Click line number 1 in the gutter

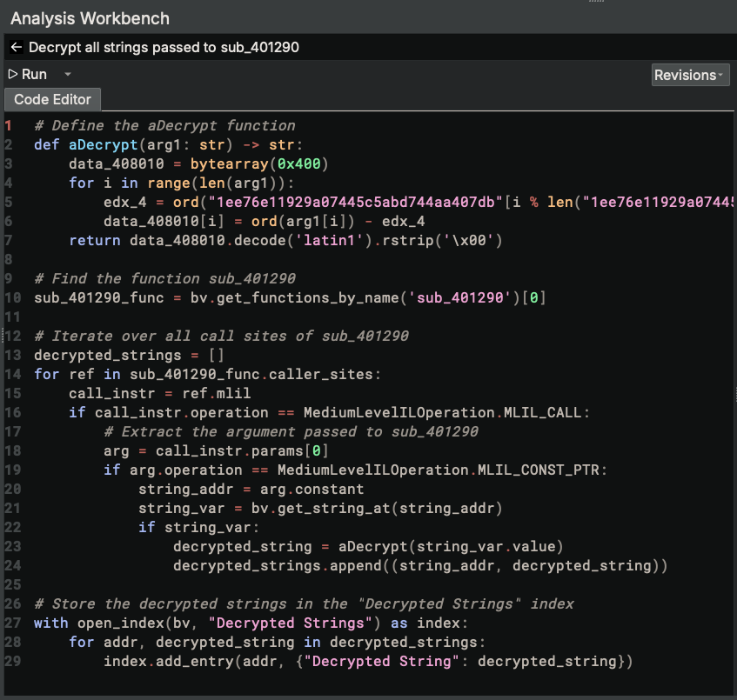pyautogui.click(x=9, y=125)
